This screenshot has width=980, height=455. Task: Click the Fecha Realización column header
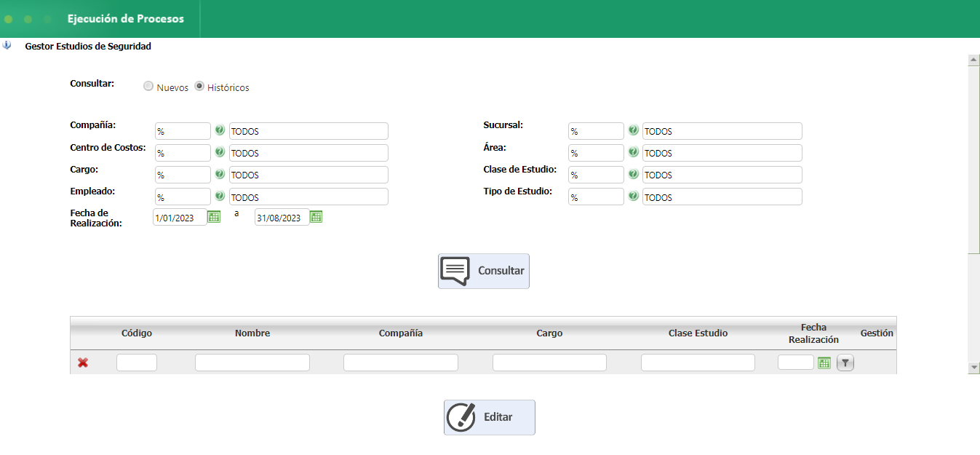point(813,333)
